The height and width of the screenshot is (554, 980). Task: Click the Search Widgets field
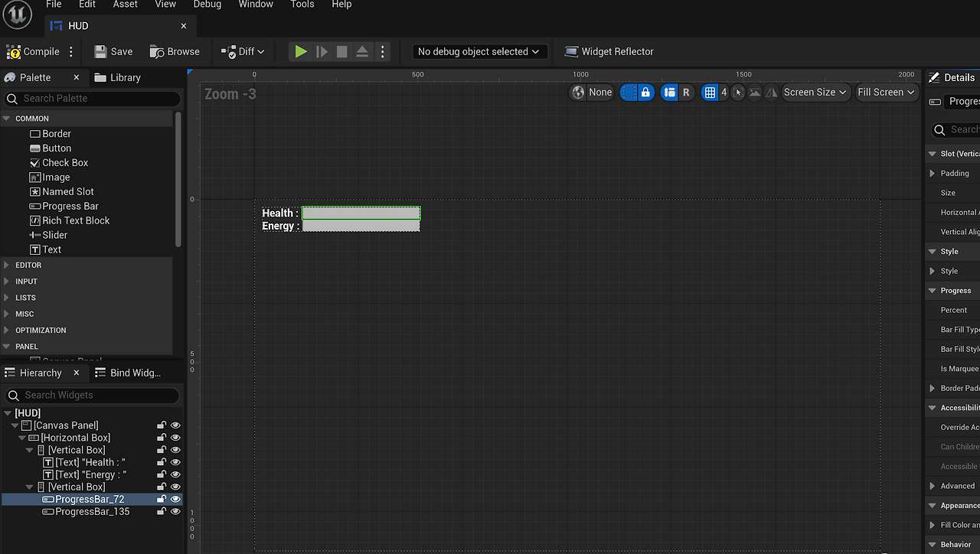(92, 395)
